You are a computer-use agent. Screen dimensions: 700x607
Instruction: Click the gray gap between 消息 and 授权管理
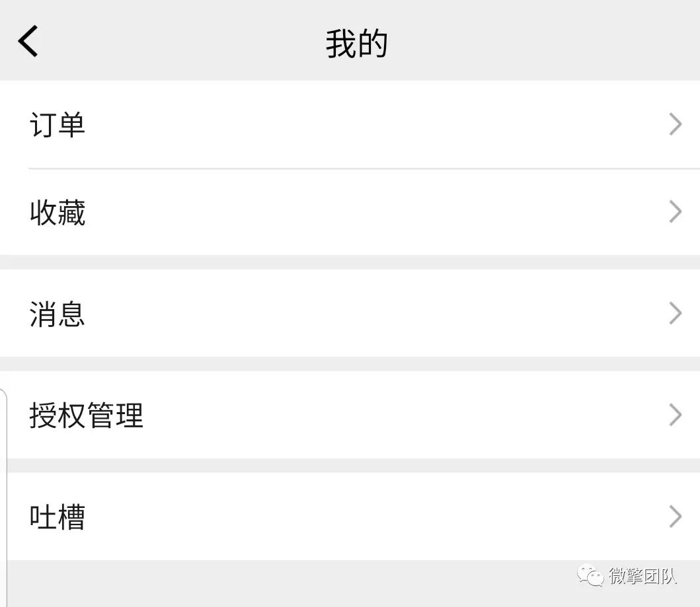click(x=350, y=364)
